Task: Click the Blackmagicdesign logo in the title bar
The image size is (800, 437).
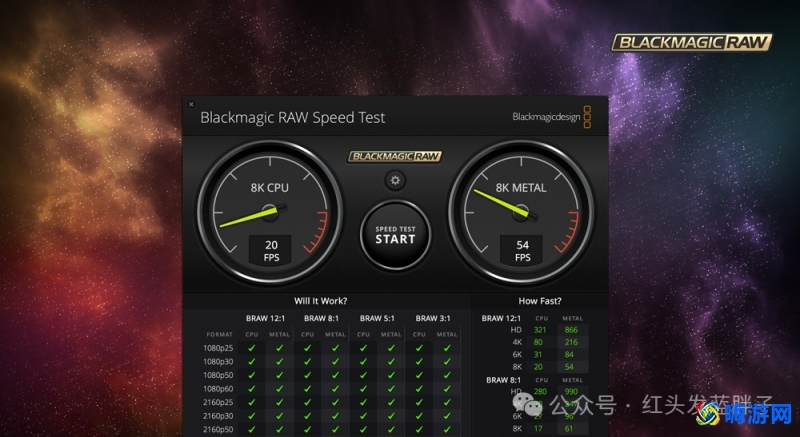Action: point(552,117)
